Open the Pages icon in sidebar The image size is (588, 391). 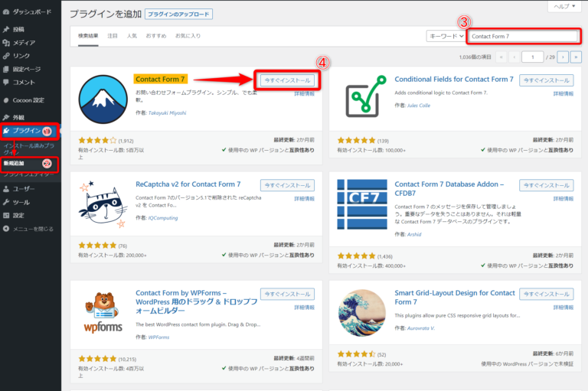[x=6, y=69]
